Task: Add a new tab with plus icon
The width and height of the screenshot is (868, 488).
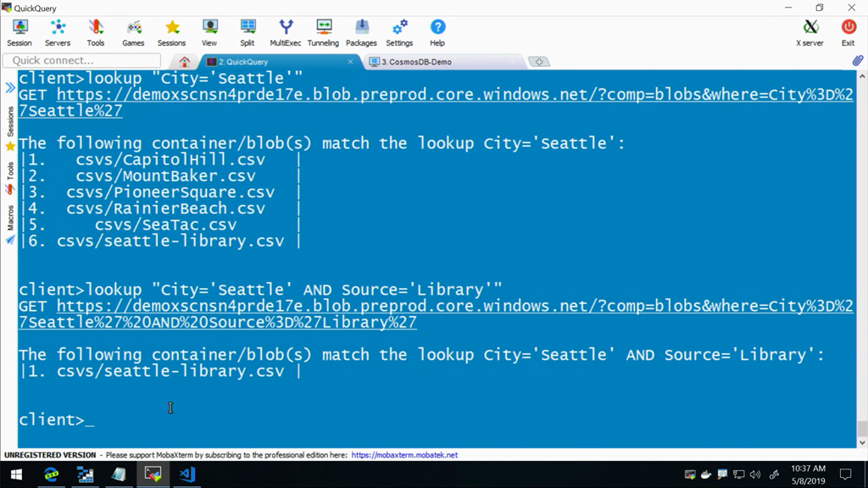Action: 538,61
